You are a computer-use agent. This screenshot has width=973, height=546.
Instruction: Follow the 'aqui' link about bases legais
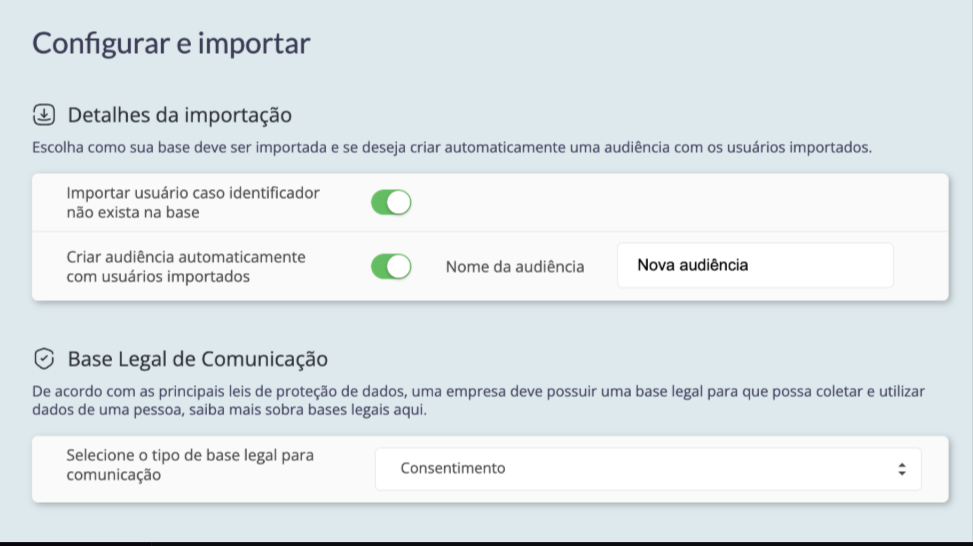[409, 410]
